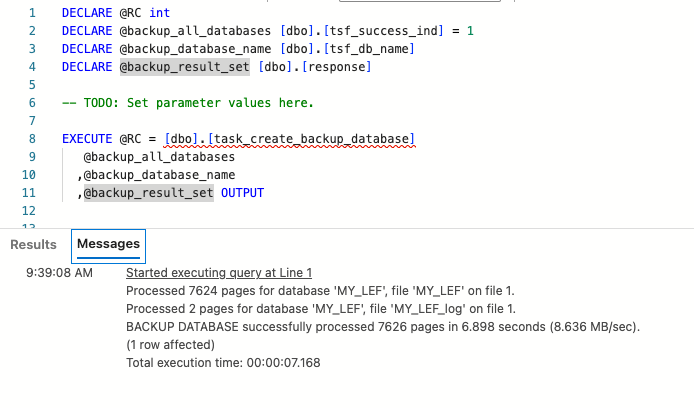Click the EXECUTE keyword on line 8
Screen dimensions: 694x408
coord(87,139)
